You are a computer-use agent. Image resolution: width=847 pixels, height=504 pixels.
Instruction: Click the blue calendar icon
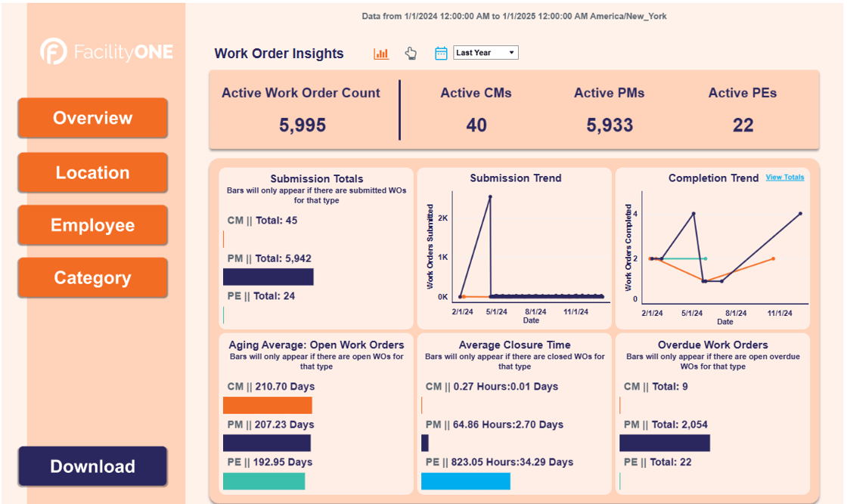coord(441,53)
